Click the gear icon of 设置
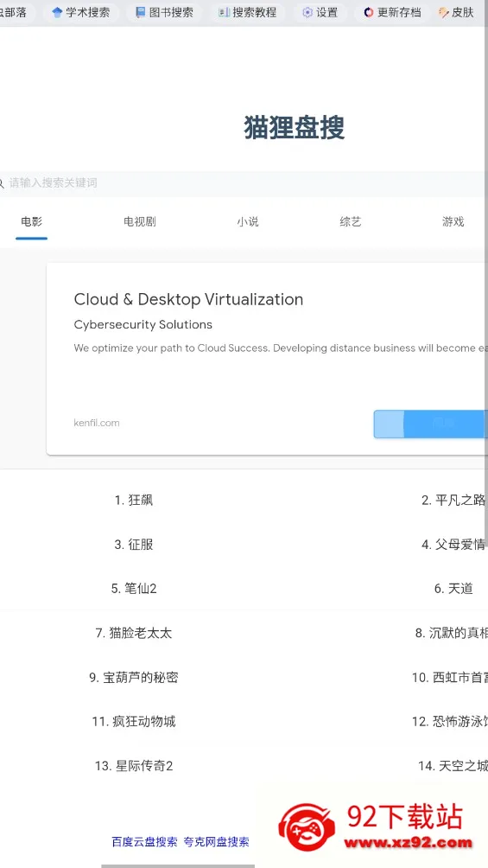Image resolution: width=488 pixels, height=868 pixels. coord(307,12)
